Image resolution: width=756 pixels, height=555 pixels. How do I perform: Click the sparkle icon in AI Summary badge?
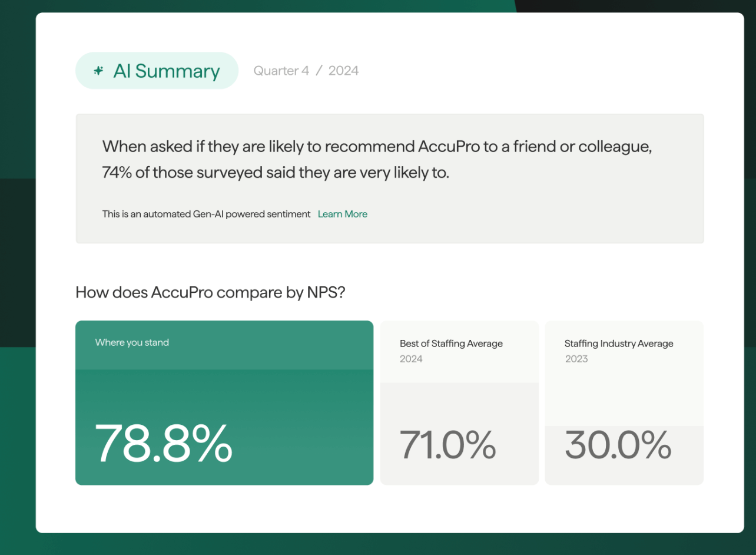pyautogui.click(x=98, y=70)
